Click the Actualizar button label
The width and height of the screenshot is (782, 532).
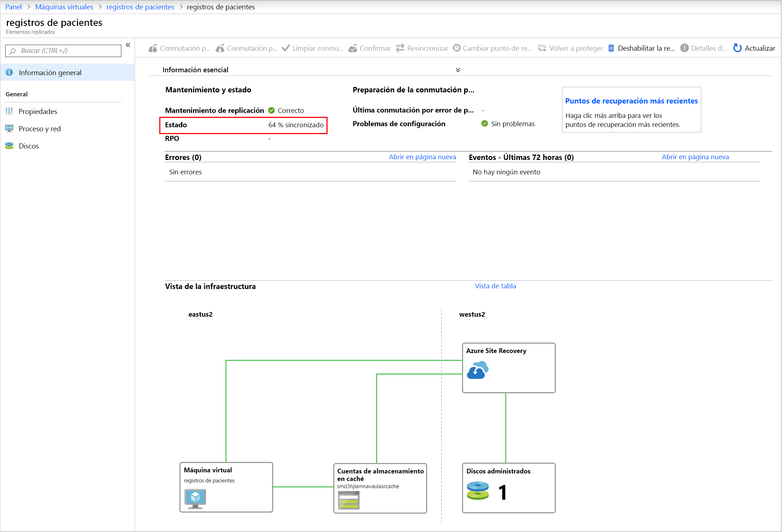click(760, 48)
